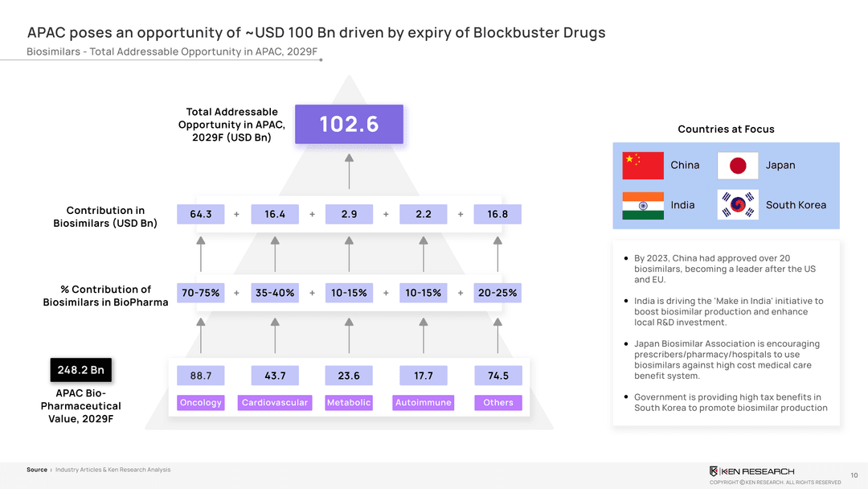
Task: Select the Others category label
Action: (x=498, y=403)
